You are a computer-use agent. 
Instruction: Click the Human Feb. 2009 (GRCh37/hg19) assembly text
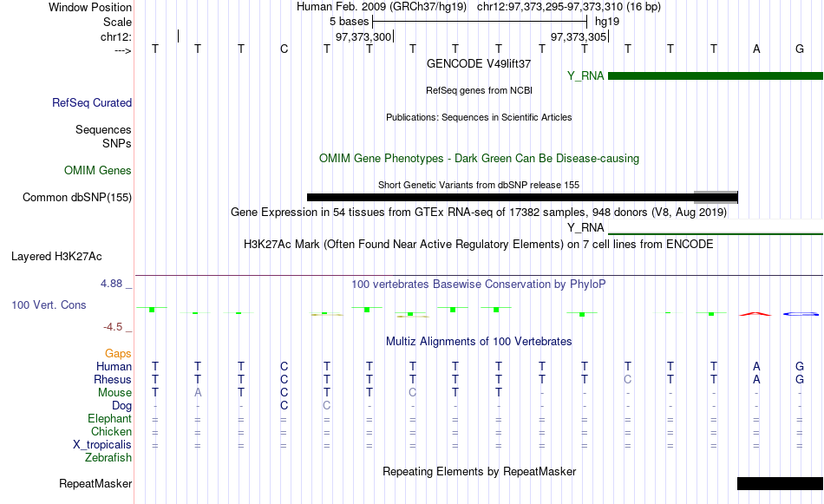[382, 7]
